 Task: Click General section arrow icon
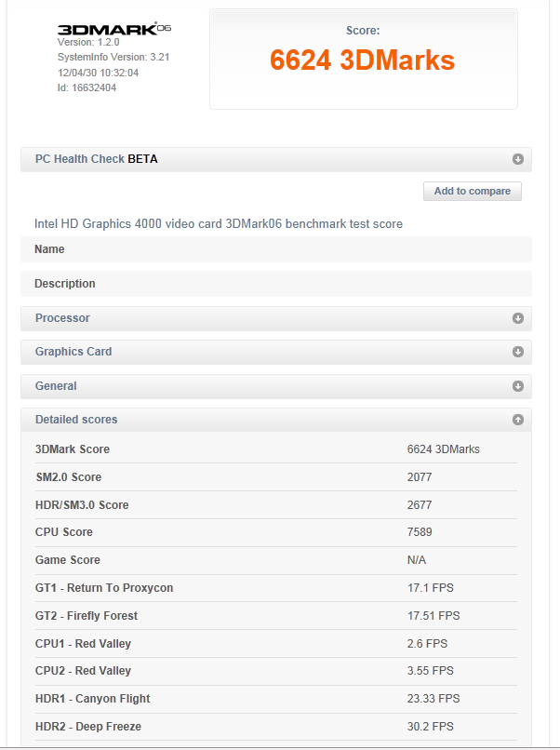518,386
